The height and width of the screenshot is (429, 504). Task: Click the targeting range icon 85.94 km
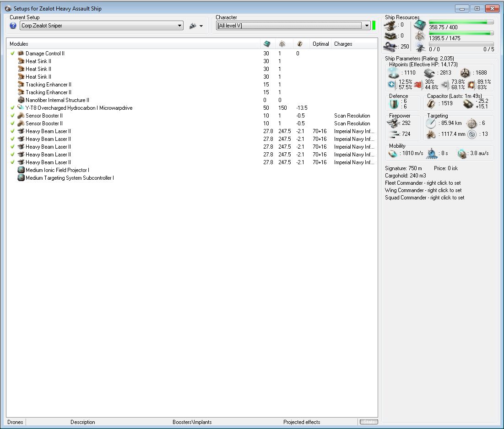431,123
